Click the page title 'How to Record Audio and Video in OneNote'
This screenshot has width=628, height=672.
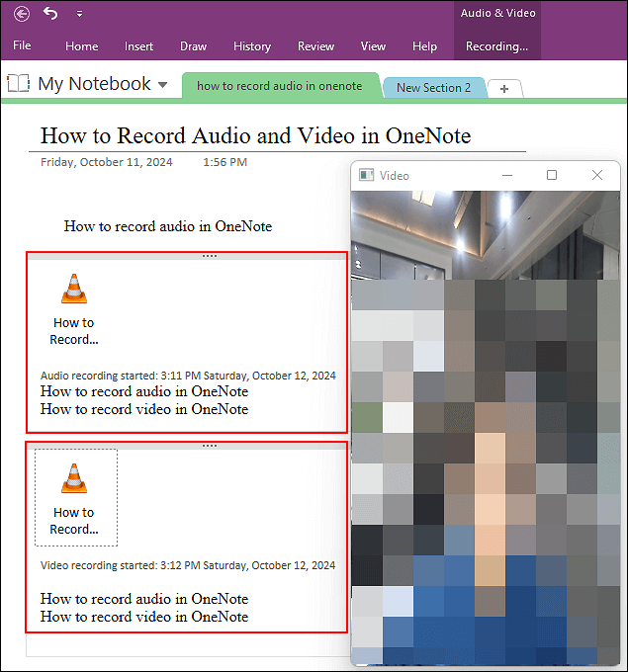pyautogui.click(x=256, y=135)
